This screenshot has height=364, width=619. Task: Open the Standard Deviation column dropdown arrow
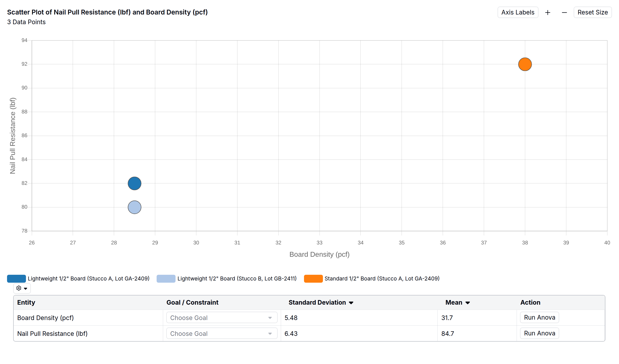(351, 303)
